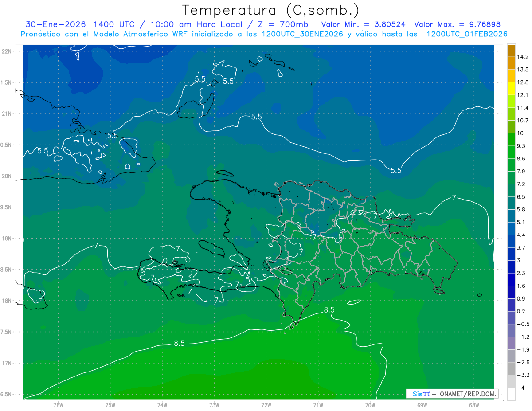Click the '0.9' color bar legend value
532x411 pixels.
click(x=521, y=298)
